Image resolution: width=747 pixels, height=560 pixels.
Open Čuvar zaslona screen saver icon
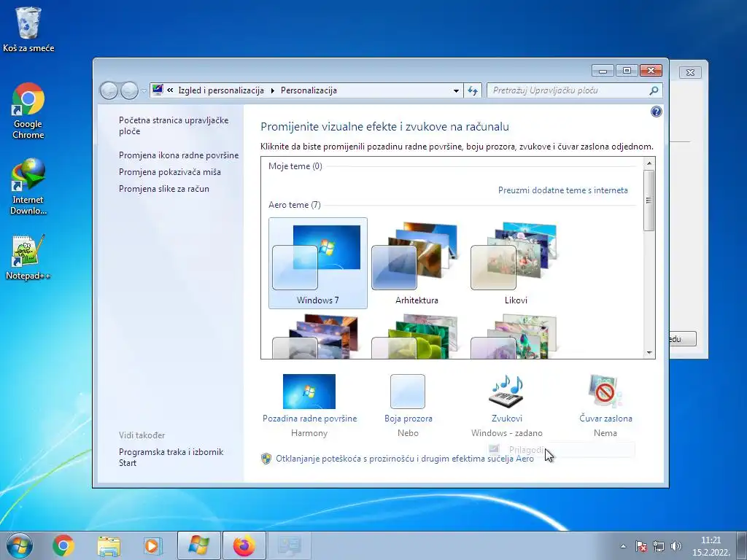605,392
